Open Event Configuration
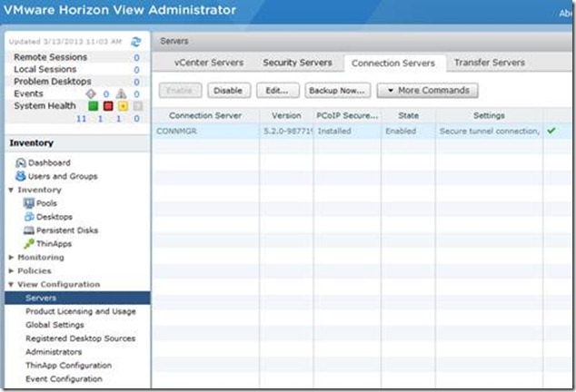The image size is (576, 392). (64, 378)
